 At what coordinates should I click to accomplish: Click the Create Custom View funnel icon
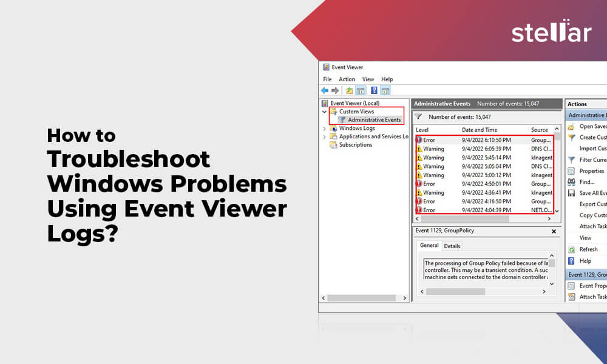571,137
